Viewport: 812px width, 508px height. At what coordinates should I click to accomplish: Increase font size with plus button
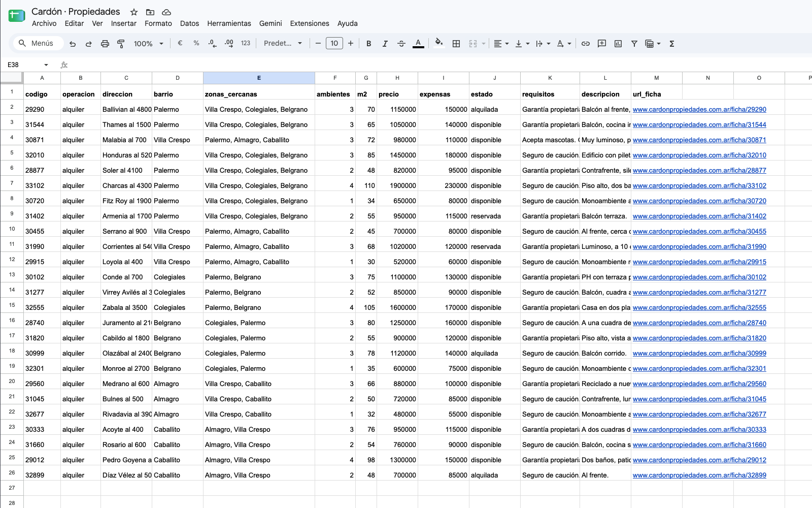point(351,43)
